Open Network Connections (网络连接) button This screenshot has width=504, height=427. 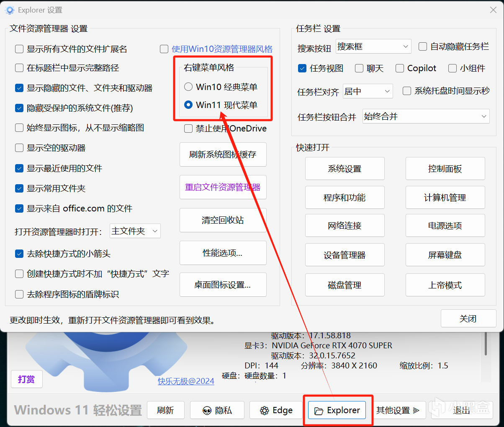coord(345,226)
